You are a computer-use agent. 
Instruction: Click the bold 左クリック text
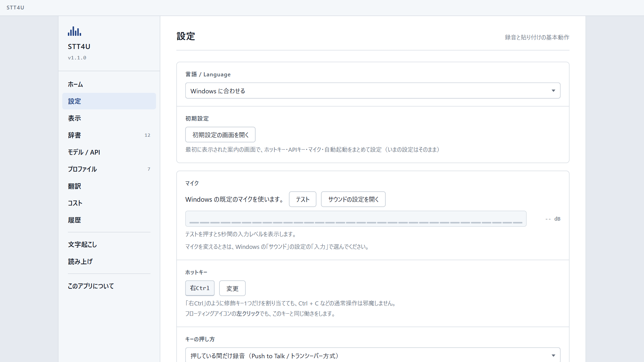[248, 314]
